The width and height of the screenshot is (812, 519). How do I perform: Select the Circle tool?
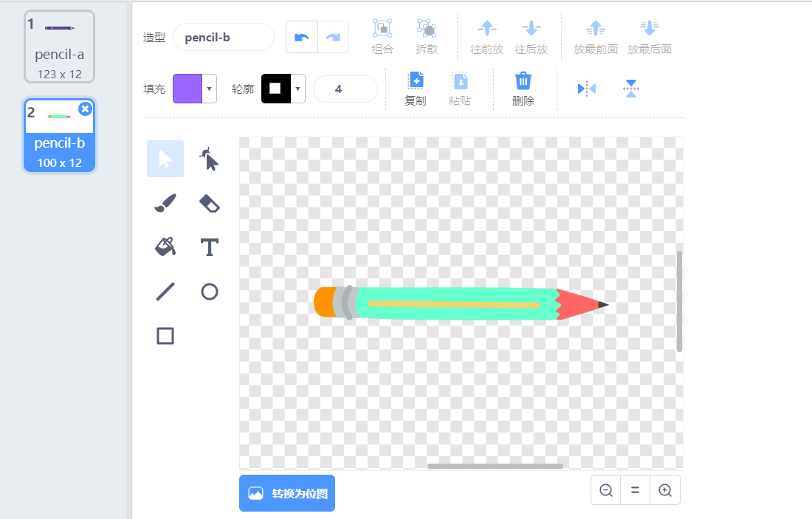coord(210,292)
